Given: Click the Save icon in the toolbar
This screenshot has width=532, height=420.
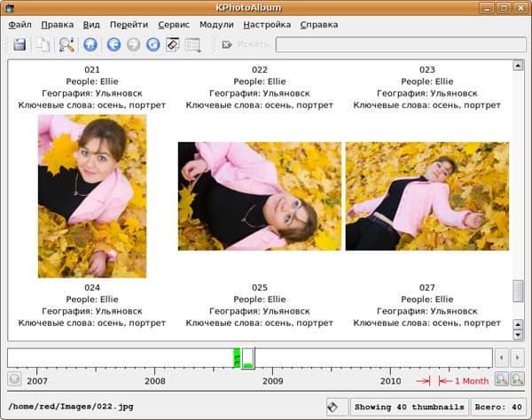Looking at the screenshot, I should point(20,44).
